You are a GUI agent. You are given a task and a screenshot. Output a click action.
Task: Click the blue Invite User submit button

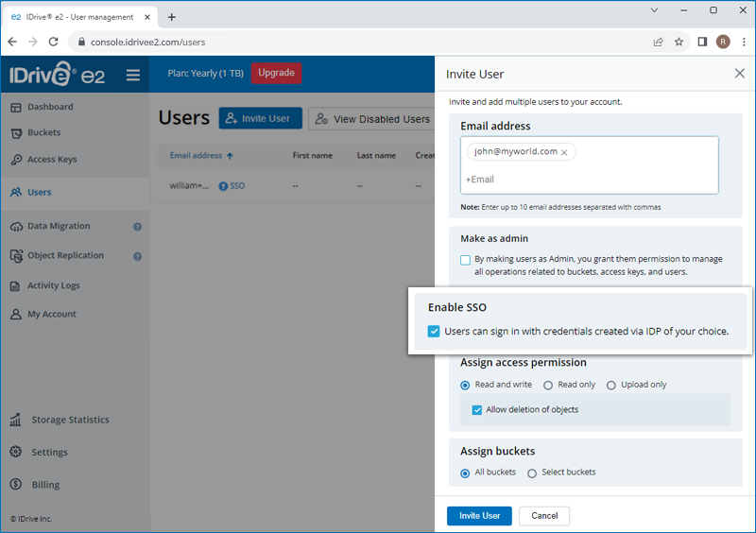pos(480,516)
